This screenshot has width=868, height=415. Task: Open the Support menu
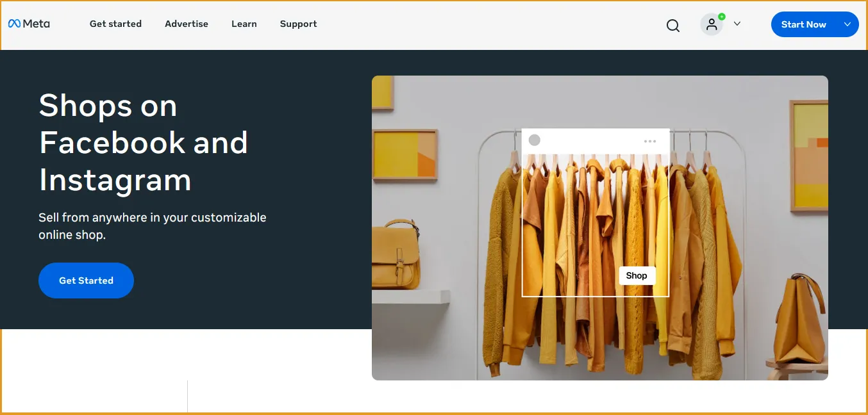pos(299,24)
